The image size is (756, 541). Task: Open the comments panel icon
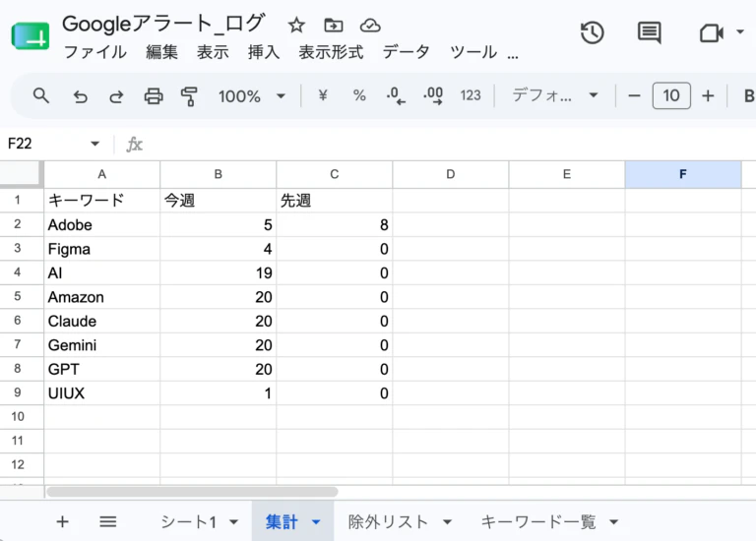pos(649,32)
